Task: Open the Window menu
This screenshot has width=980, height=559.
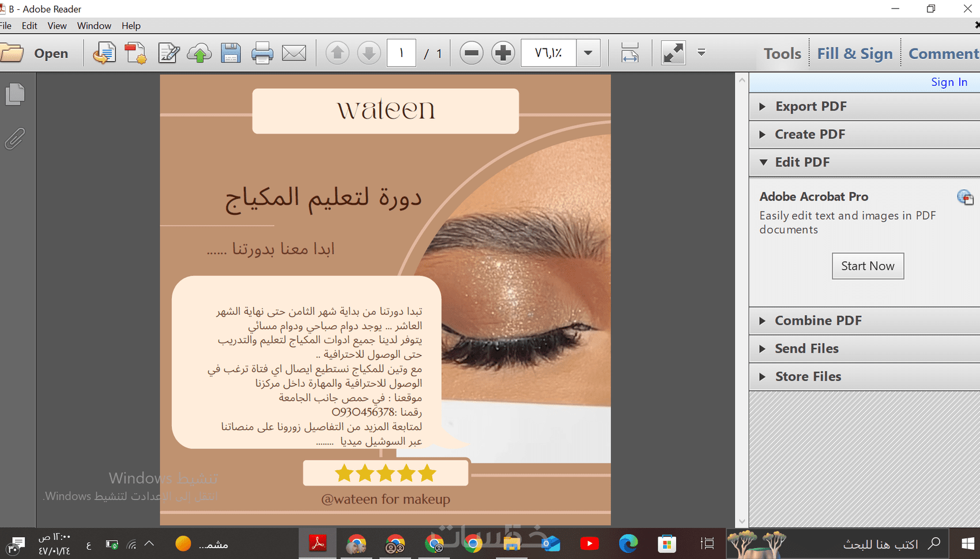Action: tap(94, 26)
